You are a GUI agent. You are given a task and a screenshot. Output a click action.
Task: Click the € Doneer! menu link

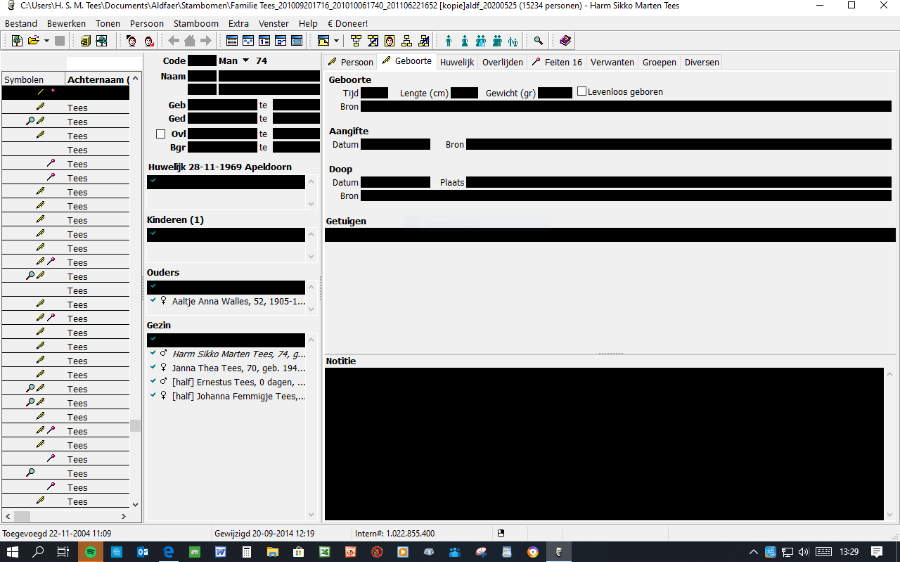[347, 23]
